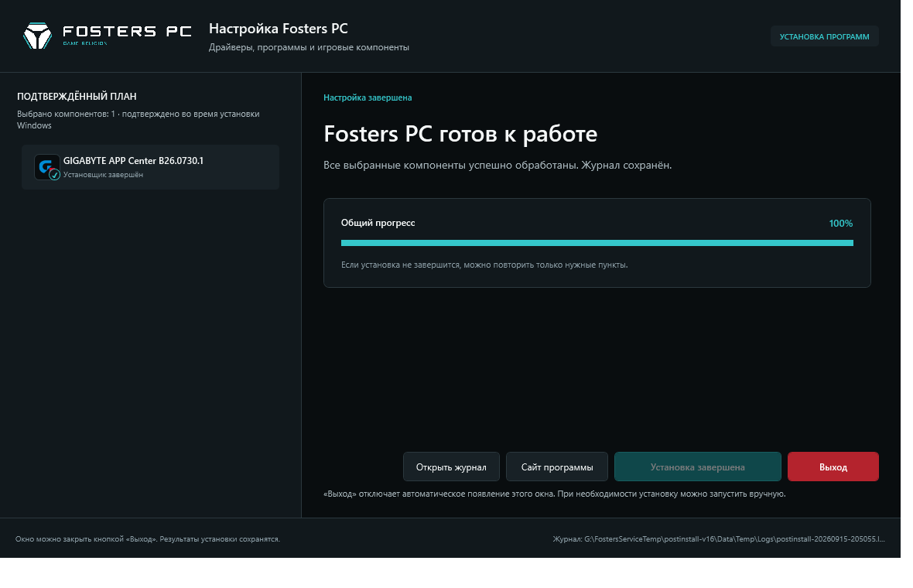
Task: Click the Драйверы, программы и игровые компоненты subtitle
Action: tap(309, 47)
